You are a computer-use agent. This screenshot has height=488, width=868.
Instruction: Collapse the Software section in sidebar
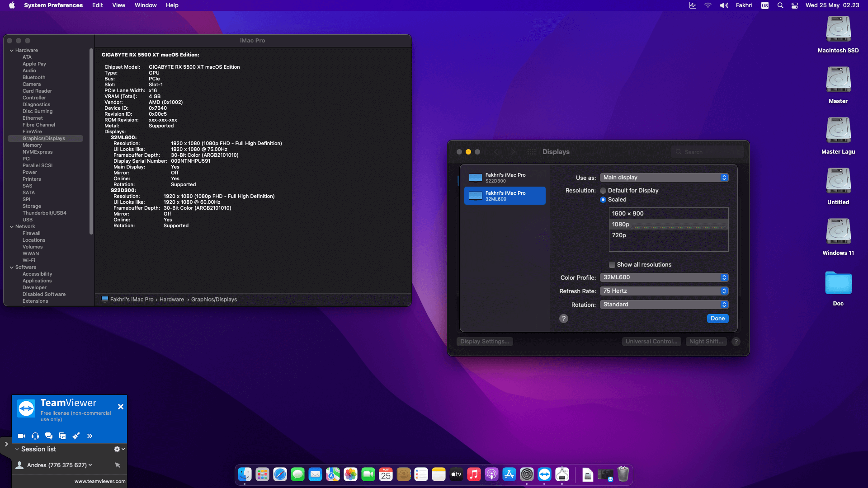[11, 267]
